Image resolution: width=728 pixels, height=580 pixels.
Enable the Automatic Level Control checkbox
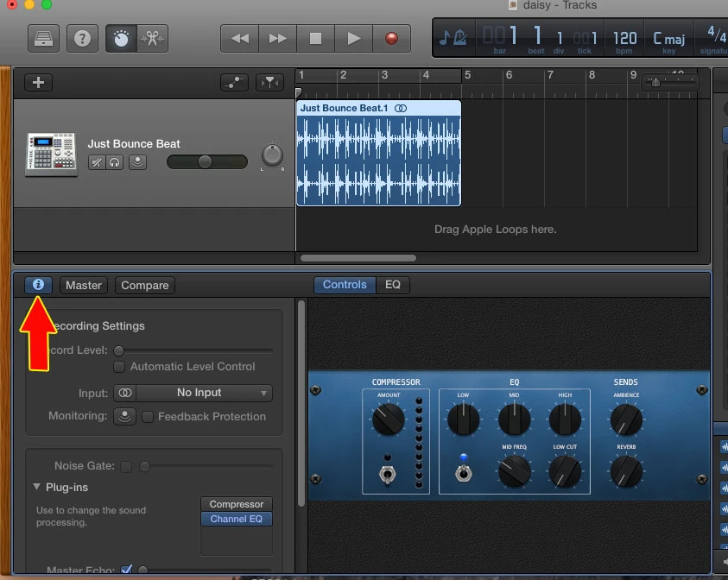pyautogui.click(x=120, y=367)
